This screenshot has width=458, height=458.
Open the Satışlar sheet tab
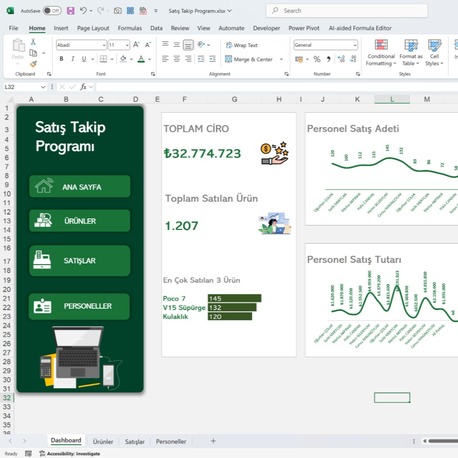pos(135,442)
